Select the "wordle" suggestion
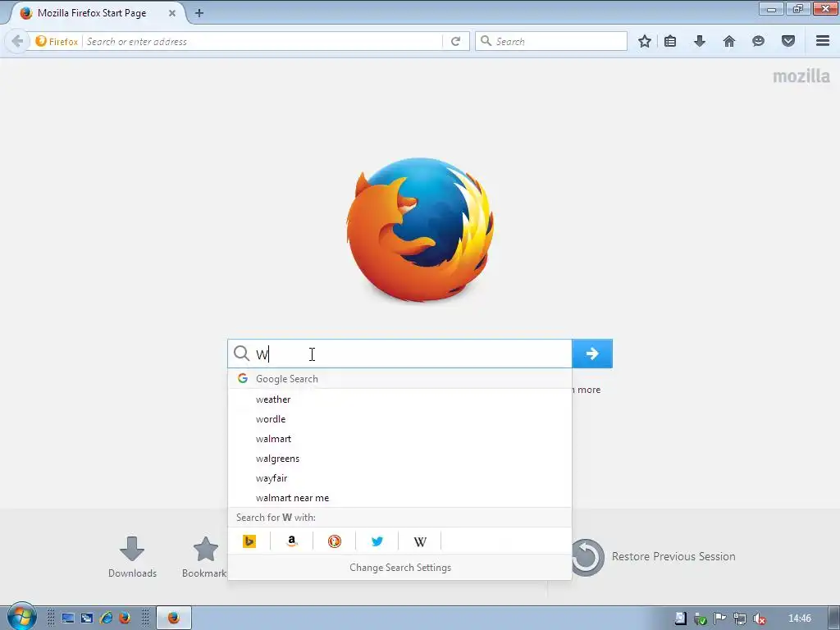The width and height of the screenshot is (840, 630). click(x=399, y=419)
